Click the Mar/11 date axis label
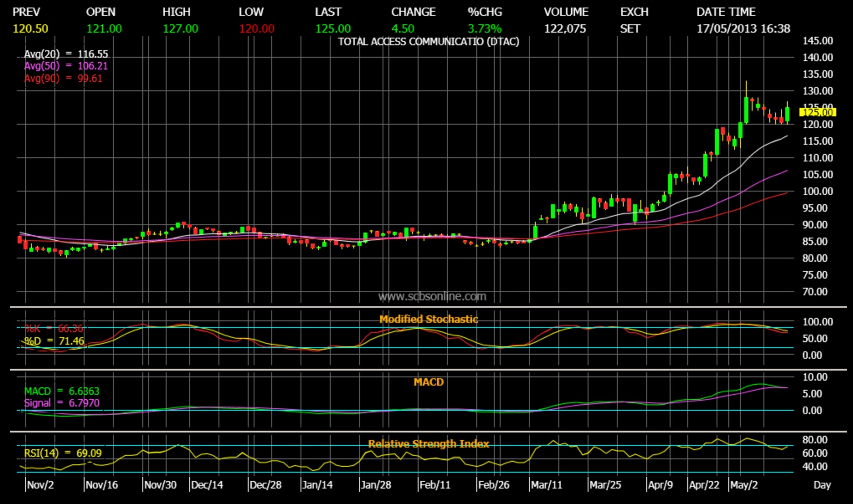Image resolution: width=853 pixels, height=504 pixels. (x=547, y=485)
